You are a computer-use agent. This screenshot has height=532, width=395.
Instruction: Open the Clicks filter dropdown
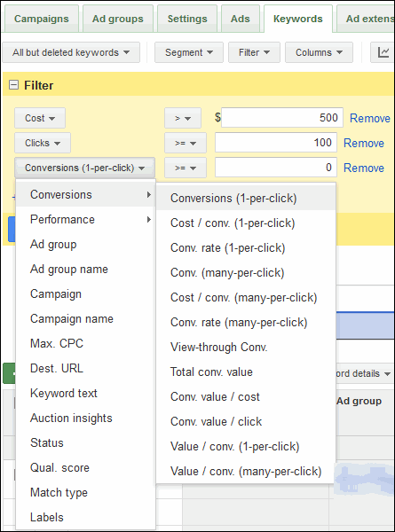click(x=43, y=143)
